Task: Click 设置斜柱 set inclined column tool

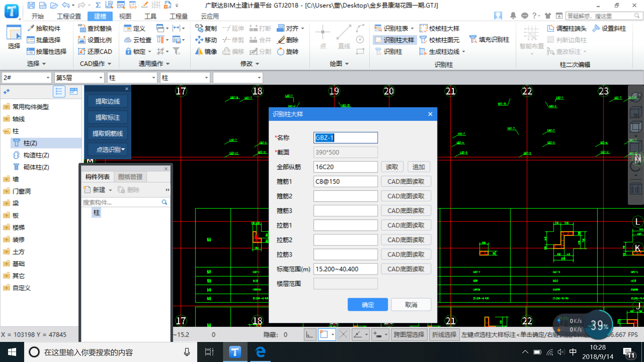Action: (609, 28)
